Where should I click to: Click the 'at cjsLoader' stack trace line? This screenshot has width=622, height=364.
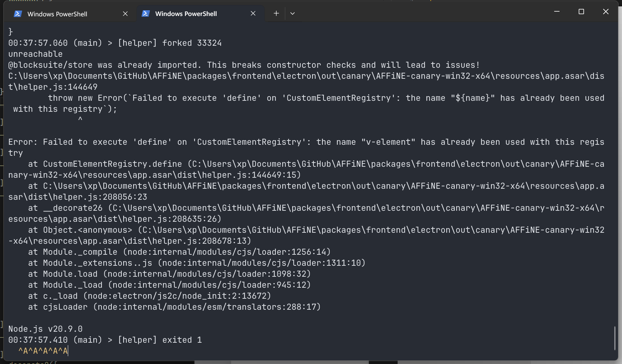pos(174,307)
